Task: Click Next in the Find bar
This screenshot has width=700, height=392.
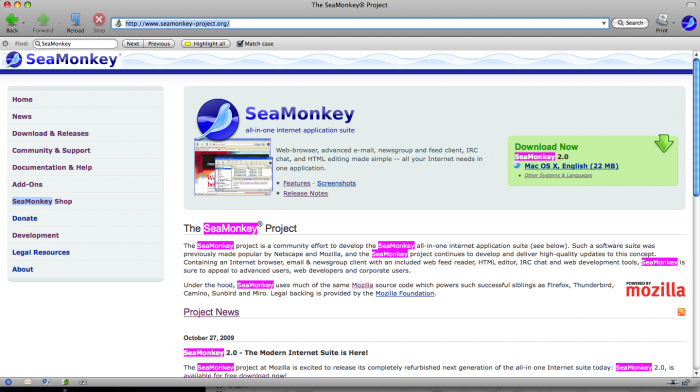Action: pyautogui.click(x=133, y=44)
